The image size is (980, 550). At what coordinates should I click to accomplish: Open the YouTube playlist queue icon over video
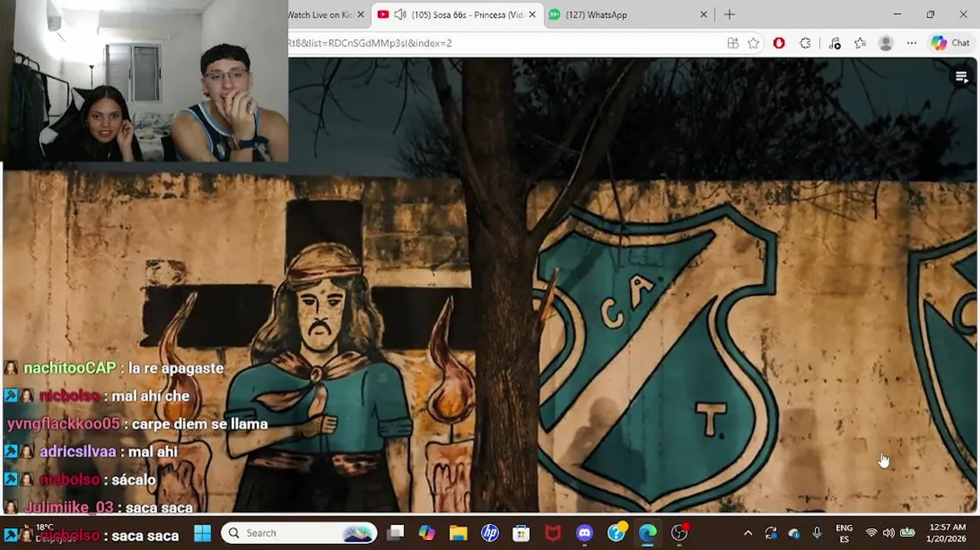coord(962,77)
